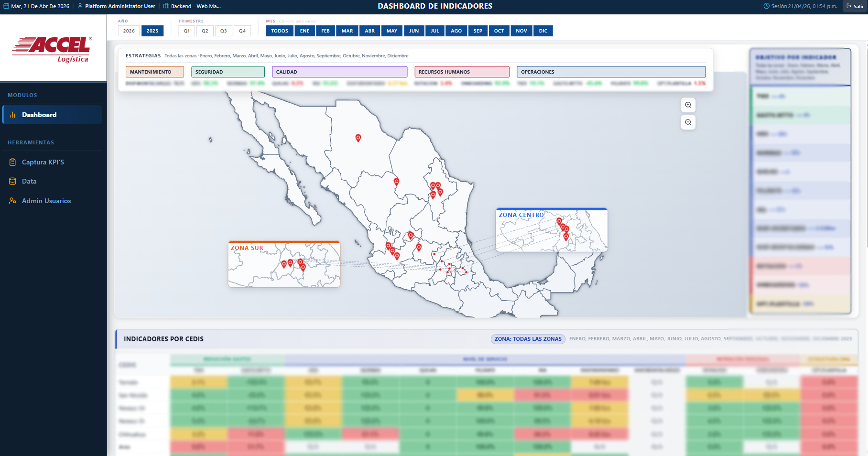Select the SEGURIDAD strategy
The width and height of the screenshot is (868, 456).
click(228, 72)
